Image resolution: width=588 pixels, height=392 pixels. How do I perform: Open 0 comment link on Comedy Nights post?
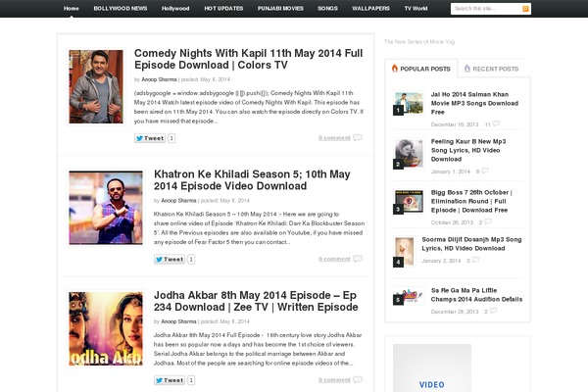pos(334,138)
